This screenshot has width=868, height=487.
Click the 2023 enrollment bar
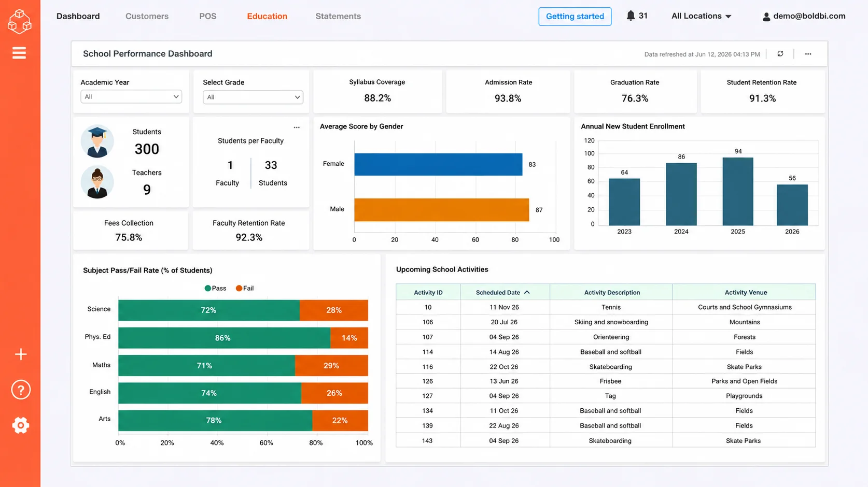coord(624,202)
